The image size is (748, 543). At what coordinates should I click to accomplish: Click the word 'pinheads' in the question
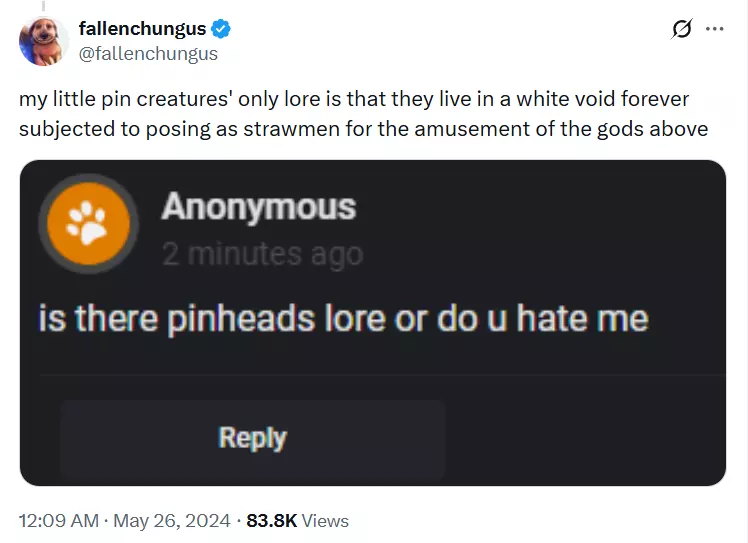coord(241,319)
